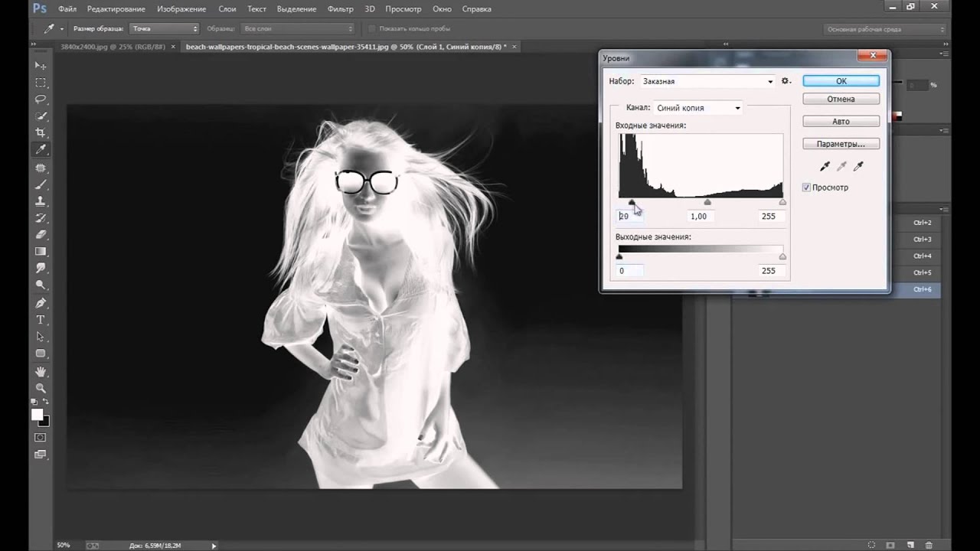This screenshot has height=551, width=980.
Task: Expand the status bar document info arrow
Action: tap(214, 545)
